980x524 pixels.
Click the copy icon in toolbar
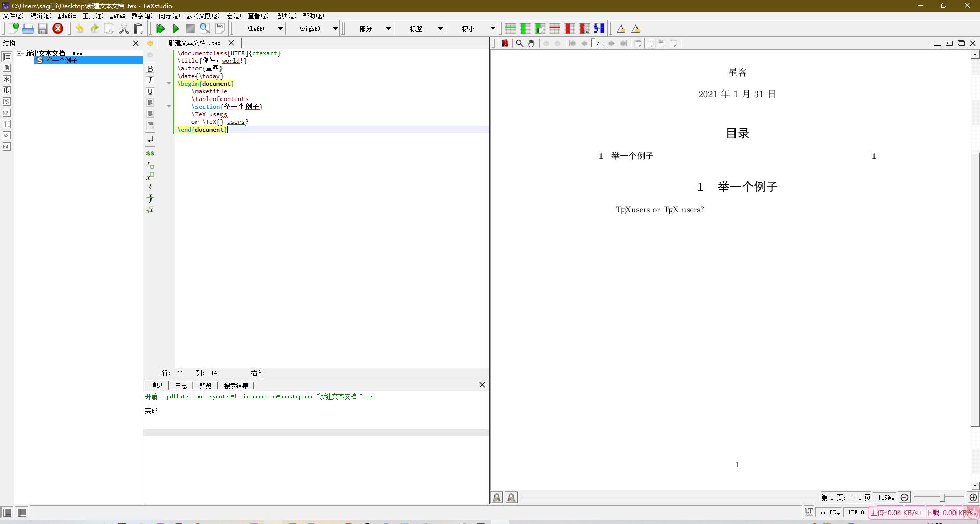pyautogui.click(x=109, y=29)
